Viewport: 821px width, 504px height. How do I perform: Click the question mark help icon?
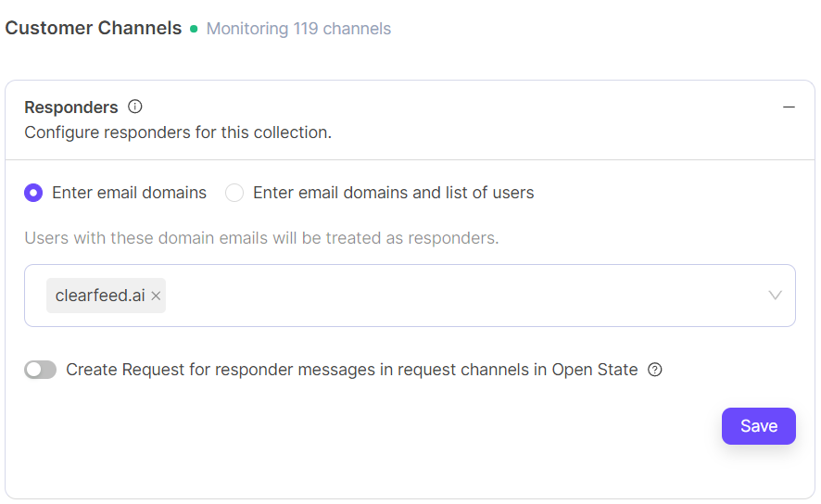[655, 370]
